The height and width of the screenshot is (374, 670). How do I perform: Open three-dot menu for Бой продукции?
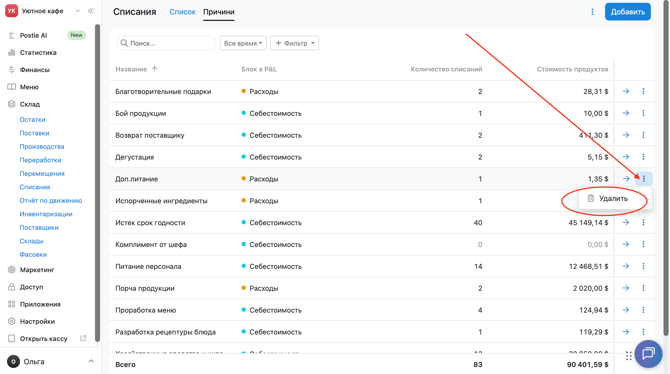[x=644, y=113]
